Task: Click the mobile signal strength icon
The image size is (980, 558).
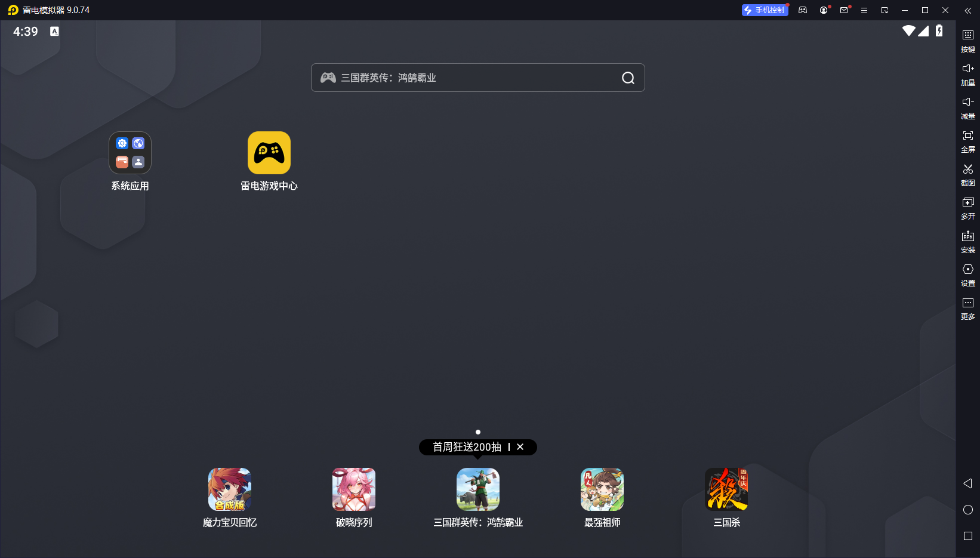Action: pyautogui.click(x=923, y=31)
